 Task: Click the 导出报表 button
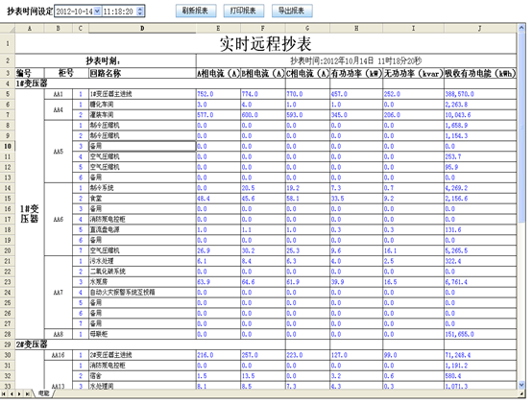pos(292,11)
